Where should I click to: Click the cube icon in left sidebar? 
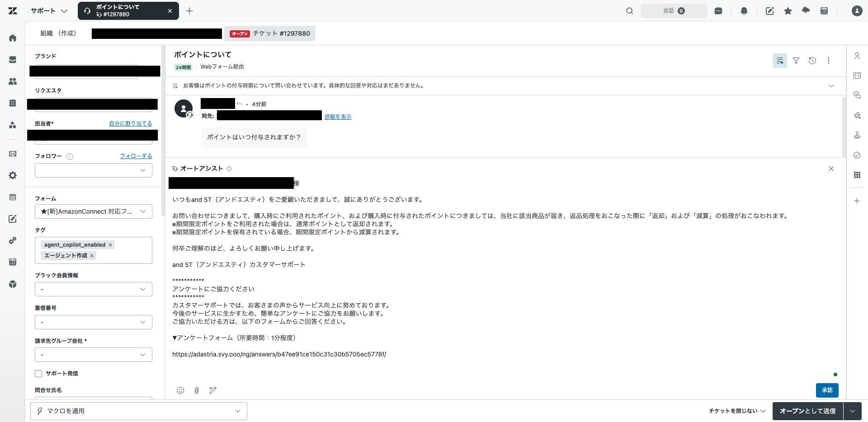13,284
